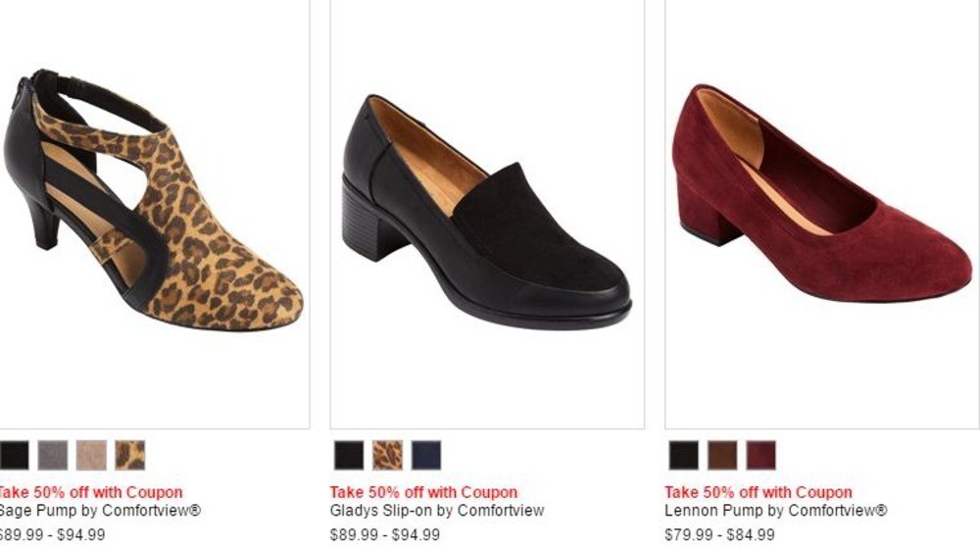This screenshot has width=980, height=548.
Task: Select black swatch for Sage Pump
Action: [x=15, y=456]
